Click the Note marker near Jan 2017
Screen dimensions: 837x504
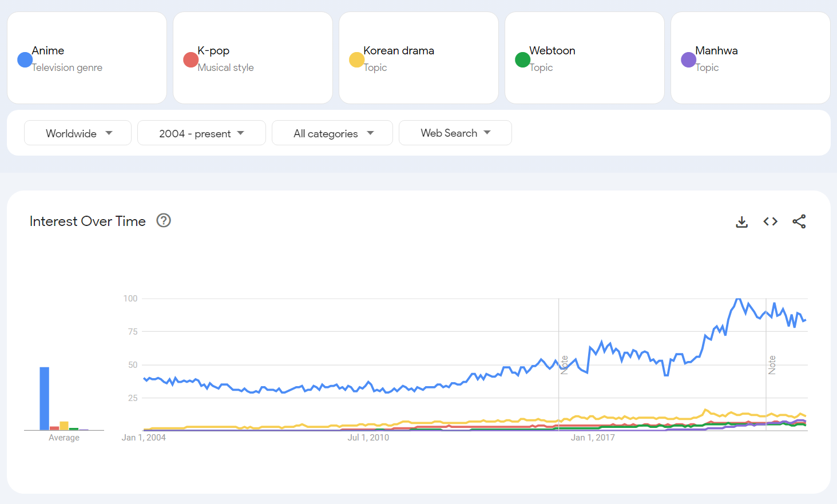pos(565,364)
